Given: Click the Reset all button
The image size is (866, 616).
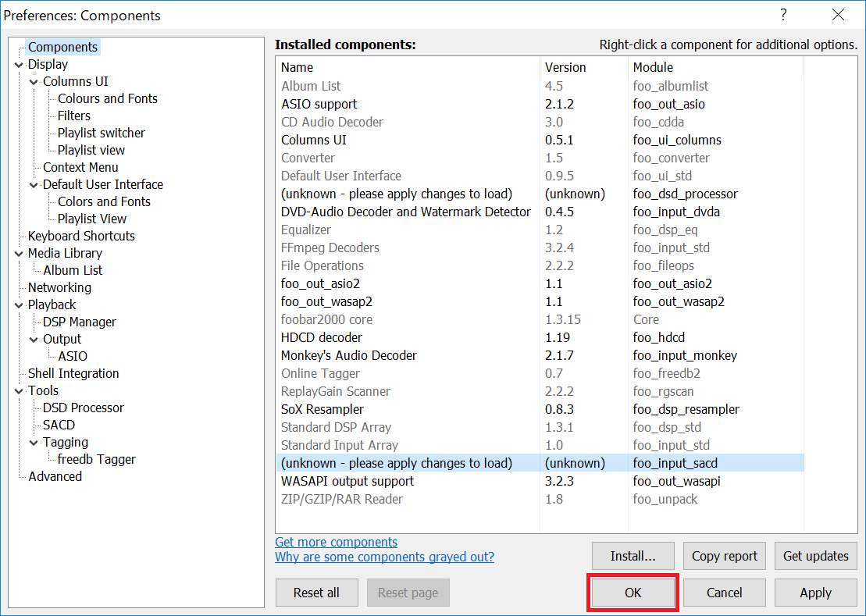Looking at the screenshot, I should click(316, 593).
